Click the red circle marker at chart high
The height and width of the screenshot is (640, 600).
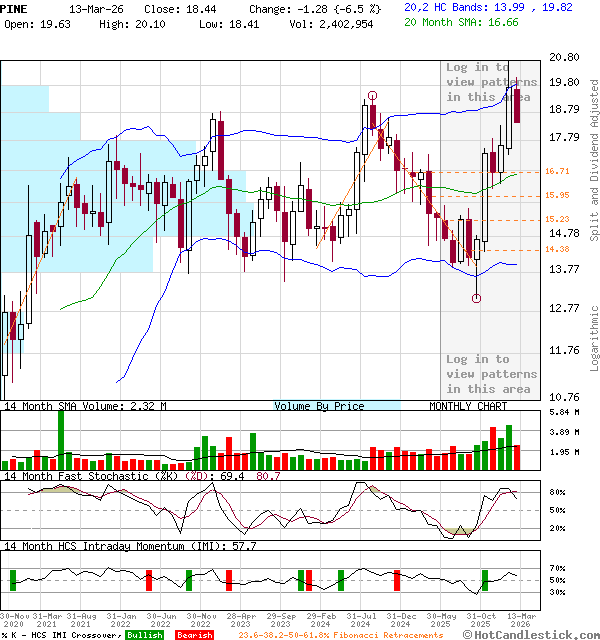372,96
